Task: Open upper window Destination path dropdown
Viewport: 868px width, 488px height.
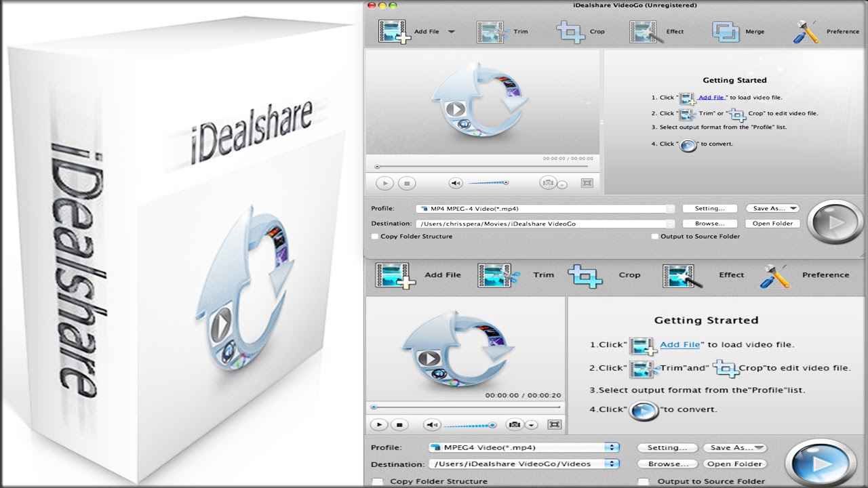Action: pyautogui.click(x=545, y=223)
